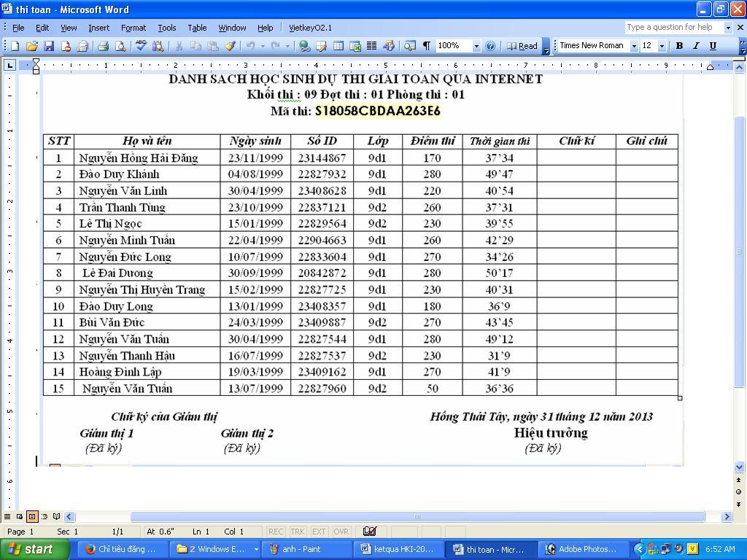Click Select Browse Object button

click(739, 492)
